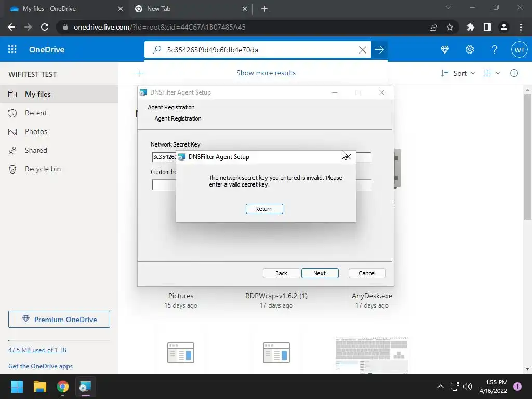Open the WT account avatar

point(519,49)
